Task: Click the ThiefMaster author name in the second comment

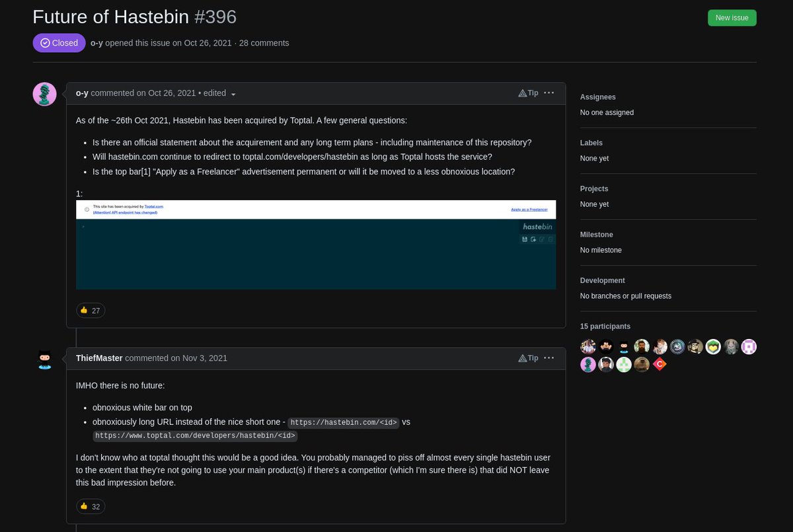Action: [x=99, y=358]
